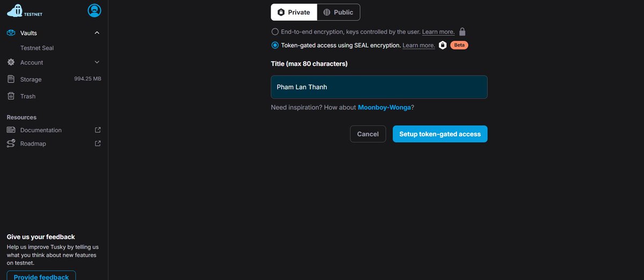Open the user profile avatar
Screen dimensions: 644x280
coord(94,10)
